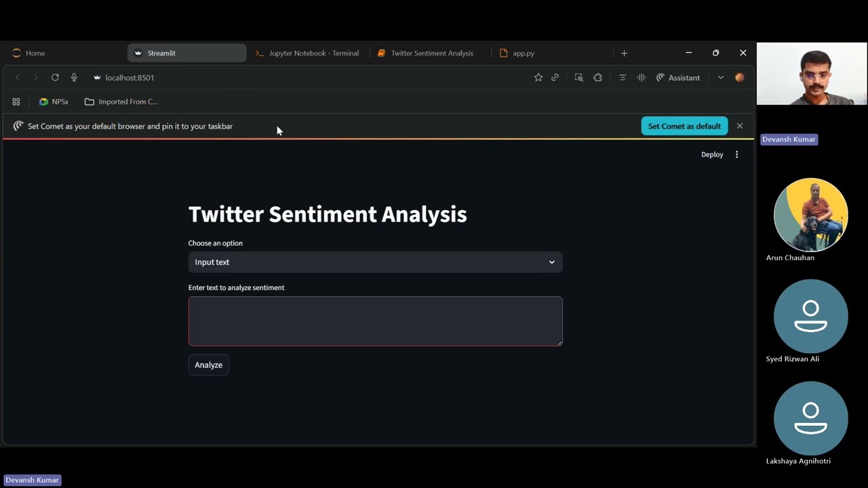The height and width of the screenshot is (488, 868).
Task: Expand the chevron beside Assistant
Action: click(721, 77)
